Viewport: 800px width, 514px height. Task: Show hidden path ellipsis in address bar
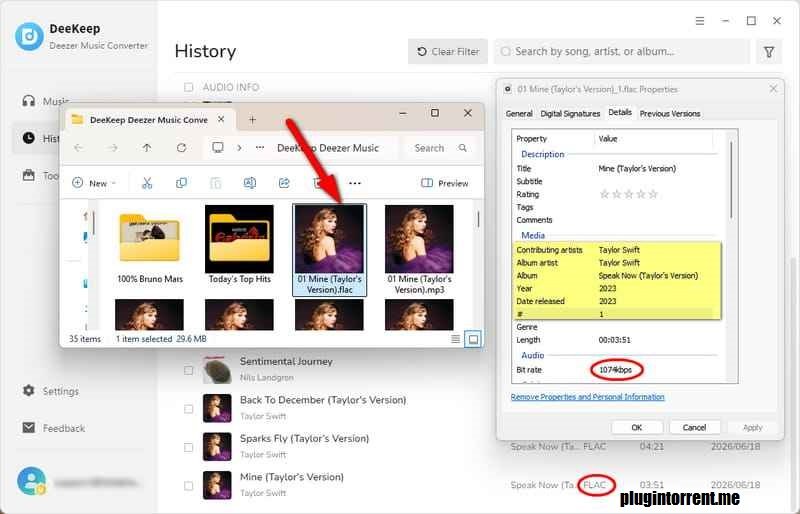click(x=260, y=148)
